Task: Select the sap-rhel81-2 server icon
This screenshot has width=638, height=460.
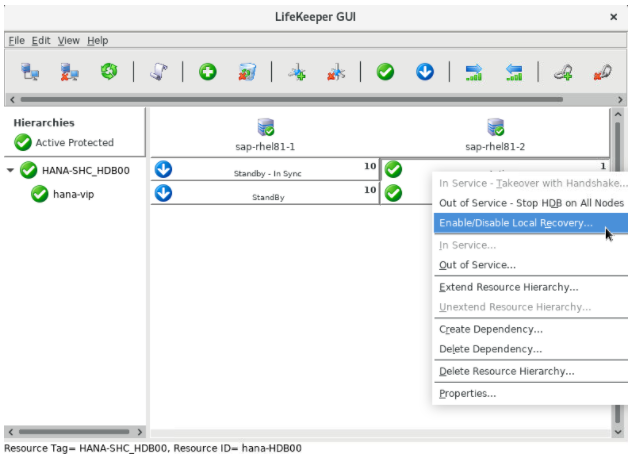Action: click(495, 127)
